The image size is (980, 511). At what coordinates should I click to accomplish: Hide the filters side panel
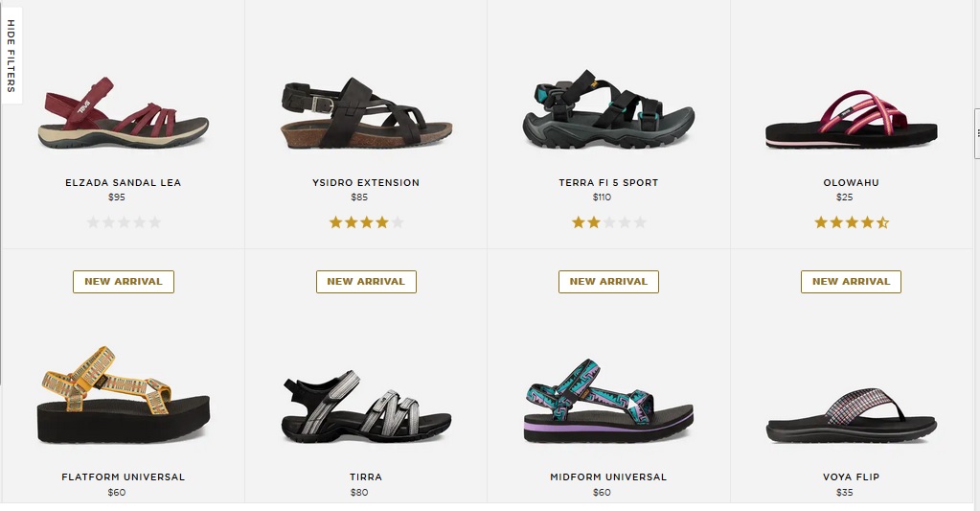11,56
